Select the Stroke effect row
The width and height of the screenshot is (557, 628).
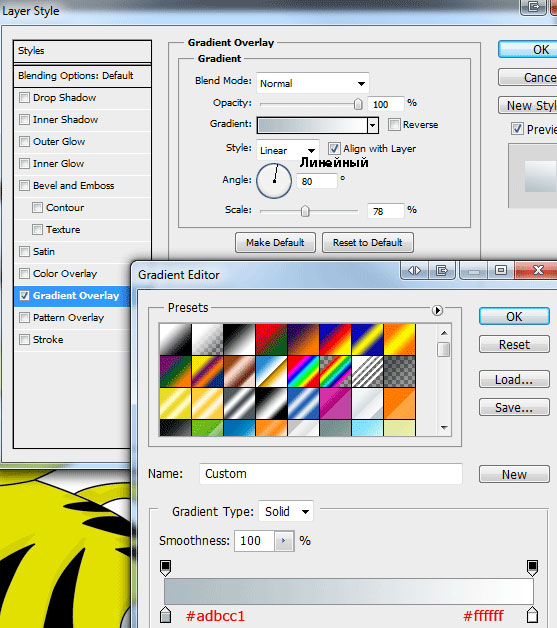tap(73, 340)
